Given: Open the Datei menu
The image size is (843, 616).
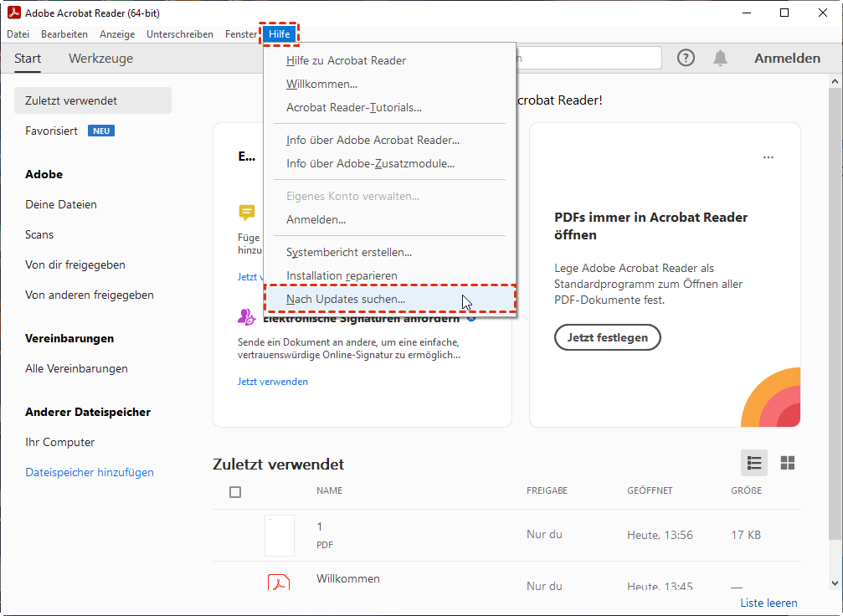Looking at the screenshot, I should 18,33.
